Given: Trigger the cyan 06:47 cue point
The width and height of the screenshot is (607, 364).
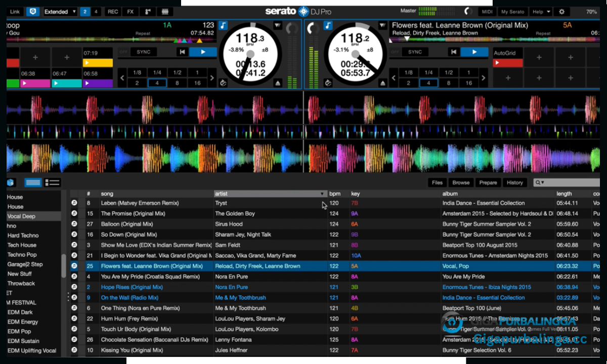Looking at the screenshot, I should click(x=66, y=83).
